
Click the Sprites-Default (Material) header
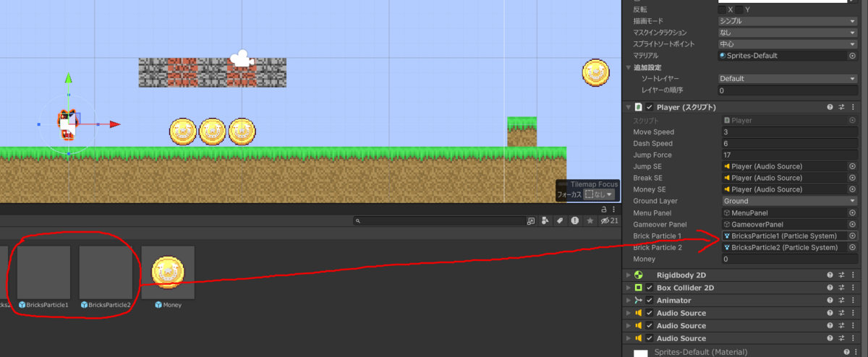point(700,352)
